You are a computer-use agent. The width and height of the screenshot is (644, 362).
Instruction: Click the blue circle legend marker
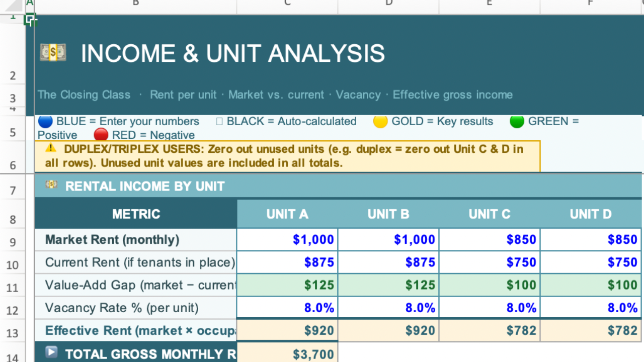tap(45, 122)
